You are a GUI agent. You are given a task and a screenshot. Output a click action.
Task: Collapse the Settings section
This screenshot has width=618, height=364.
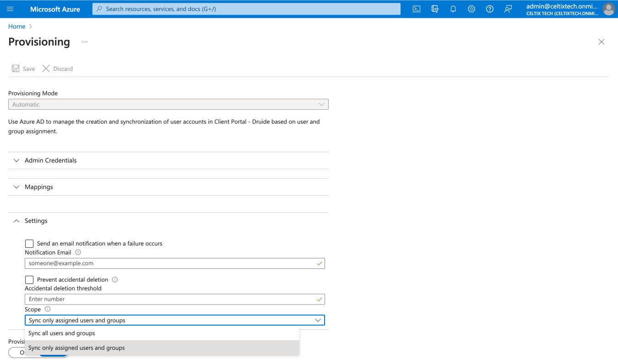(x=168, y=221)
